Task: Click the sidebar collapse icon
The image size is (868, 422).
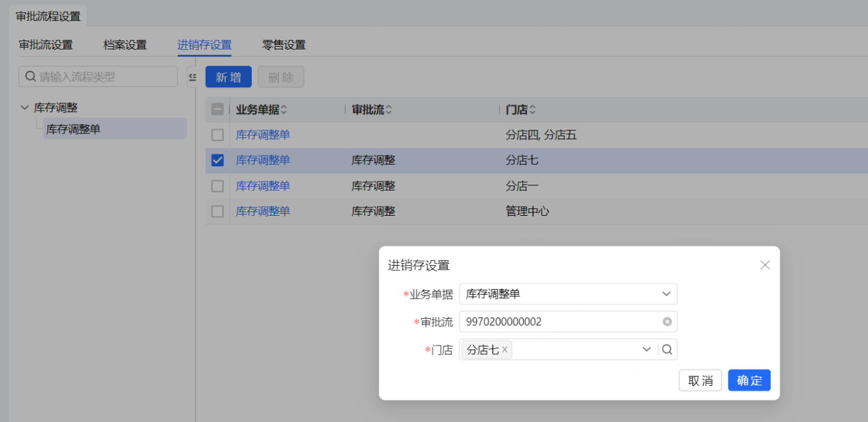Action: 192,77
